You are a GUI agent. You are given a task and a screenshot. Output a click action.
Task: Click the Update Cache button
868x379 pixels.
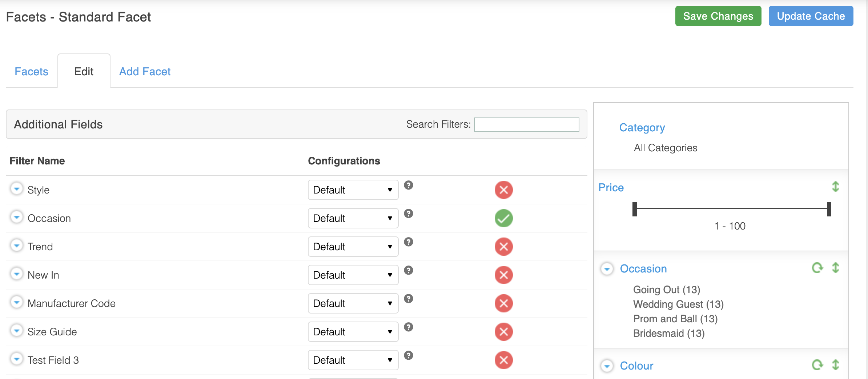click(x=811, y=16)
